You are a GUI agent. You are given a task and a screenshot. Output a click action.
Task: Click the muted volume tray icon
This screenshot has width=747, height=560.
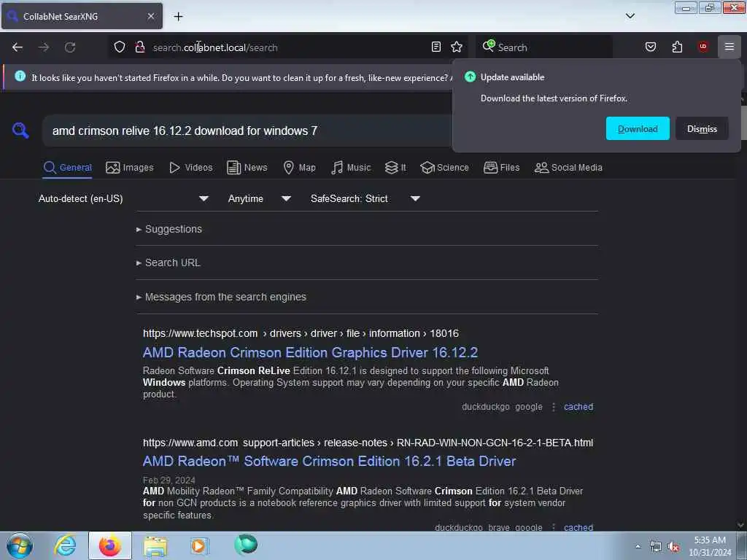point(673,547)
